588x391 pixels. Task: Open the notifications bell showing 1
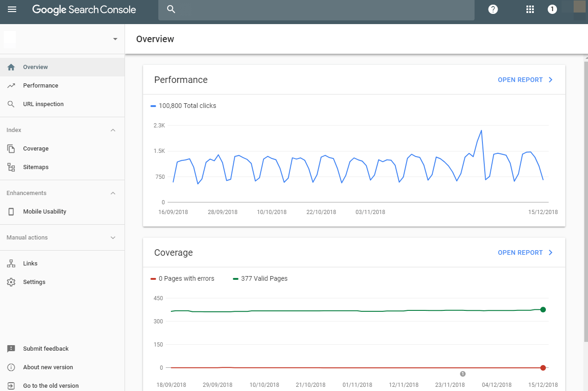pos(552,9)
